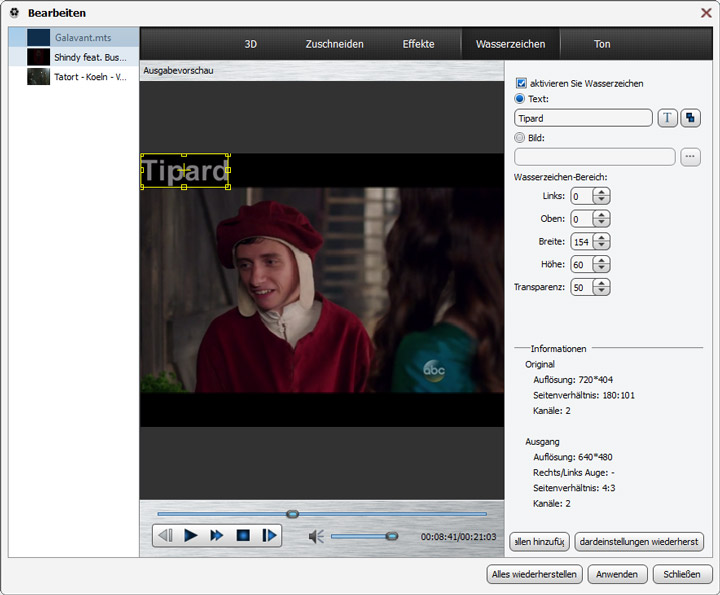The height and width of the screenshot is (595, 720).
Task: Click the Rechts/Links Auge text
Action: [574, 472]
